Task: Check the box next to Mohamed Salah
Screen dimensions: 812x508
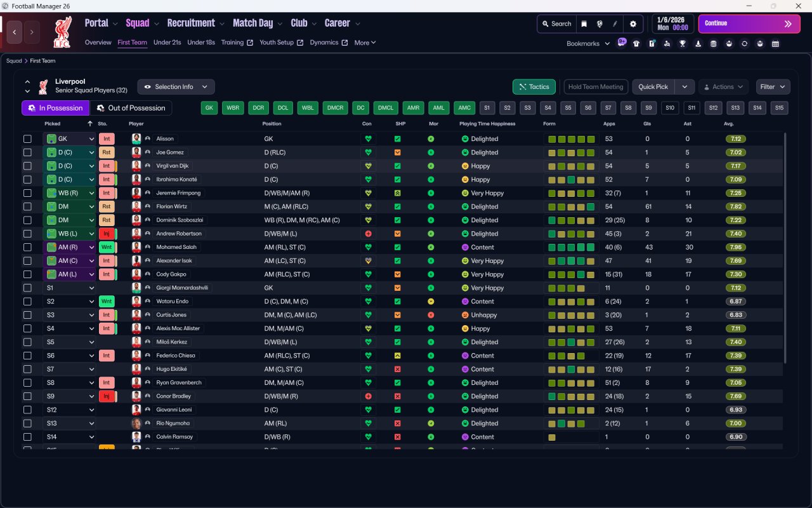Action: [27, 247]
